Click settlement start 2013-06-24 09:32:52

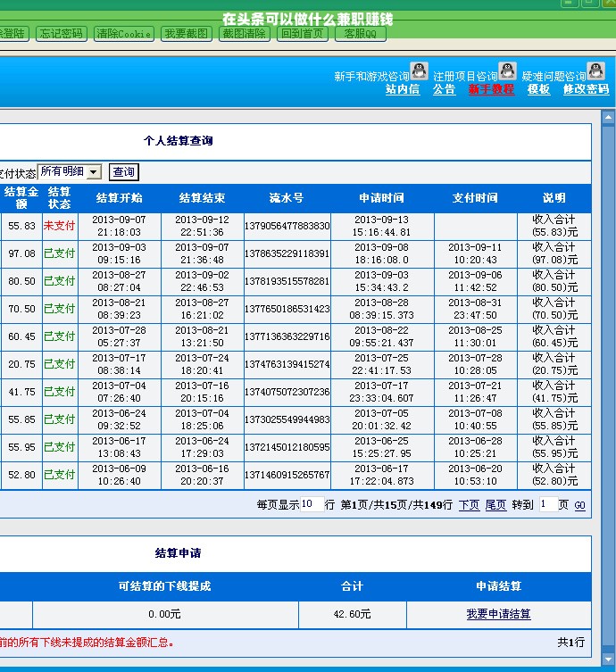tap(120, 419)
